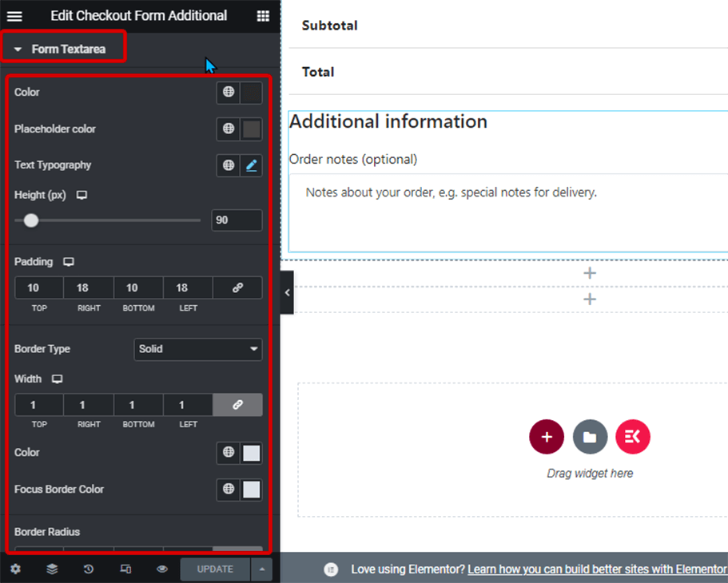The image size is (728, 583).
Task: Click the UPDATE button
Action: (215, 569)
